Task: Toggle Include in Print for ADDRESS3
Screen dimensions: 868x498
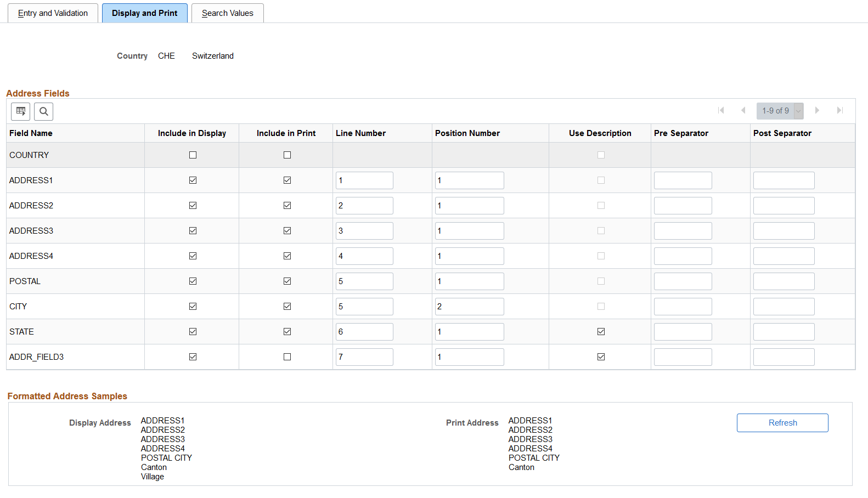Action: click(287, 231)
